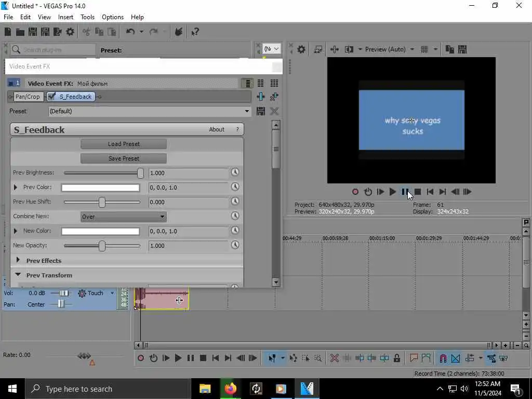The height and width of the screenshot is (399, 532).
Task: Click Remove Selected Plug-In icon in Video Event FX
Action: click(x=274, y=97)
